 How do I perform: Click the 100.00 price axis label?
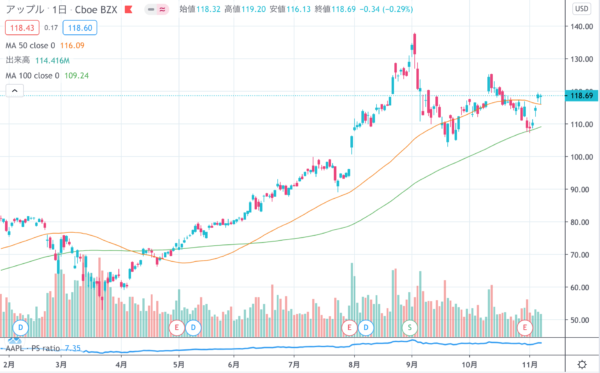tap(582, 157)
